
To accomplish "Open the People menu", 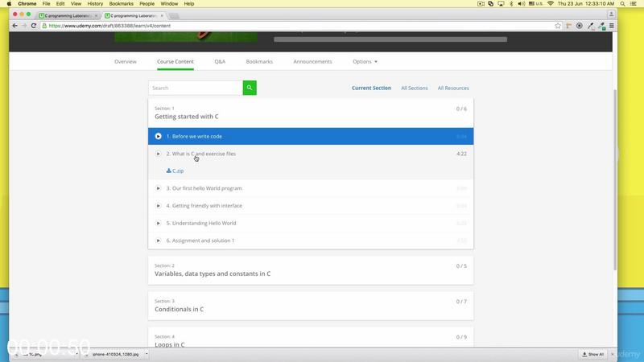I will click(147, 4).
